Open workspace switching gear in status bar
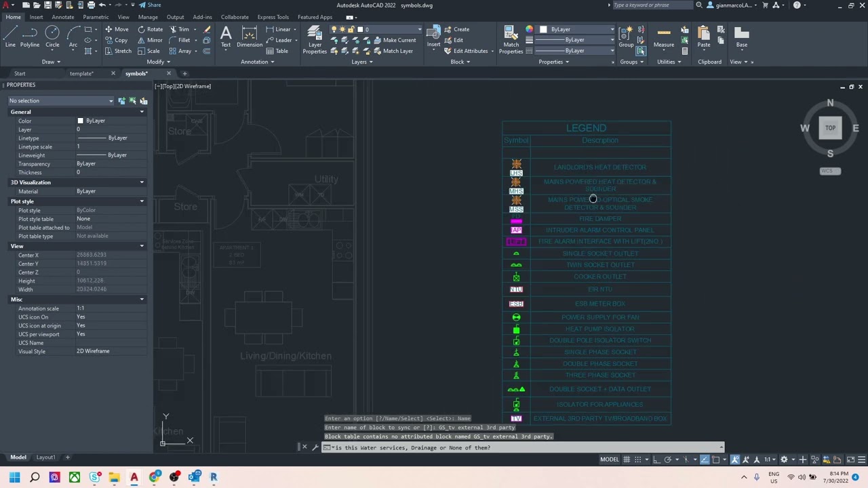Viewport: 868px width, 488px height. [x=784, y=460]
